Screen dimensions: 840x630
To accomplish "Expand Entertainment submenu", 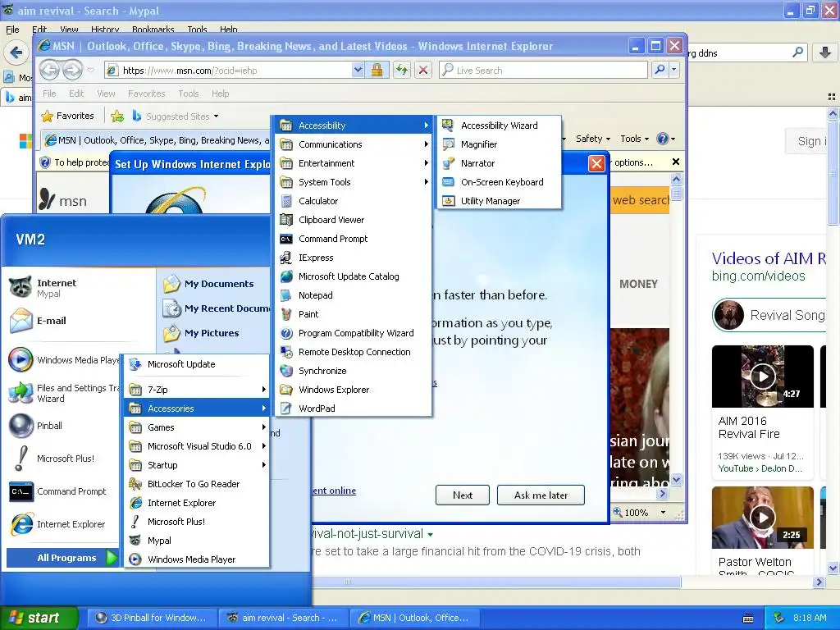I will 354,163.
